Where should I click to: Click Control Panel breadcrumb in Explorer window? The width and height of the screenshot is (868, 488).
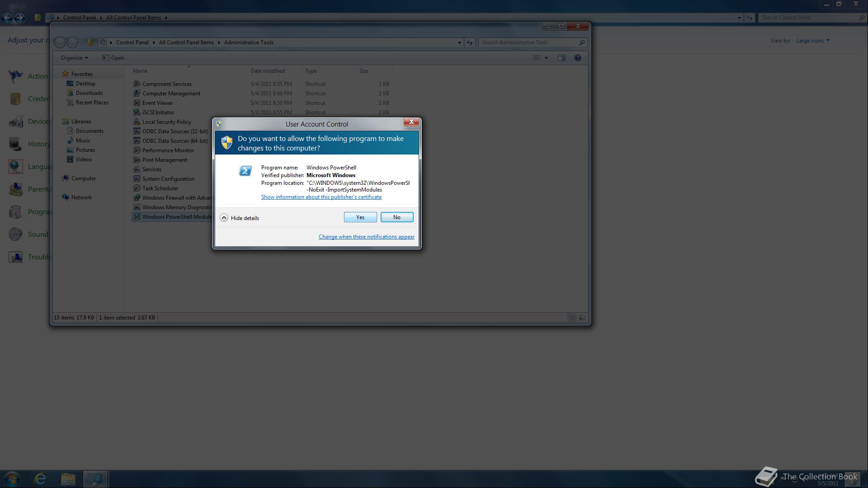pyautogui.click(x=132, y=42)
